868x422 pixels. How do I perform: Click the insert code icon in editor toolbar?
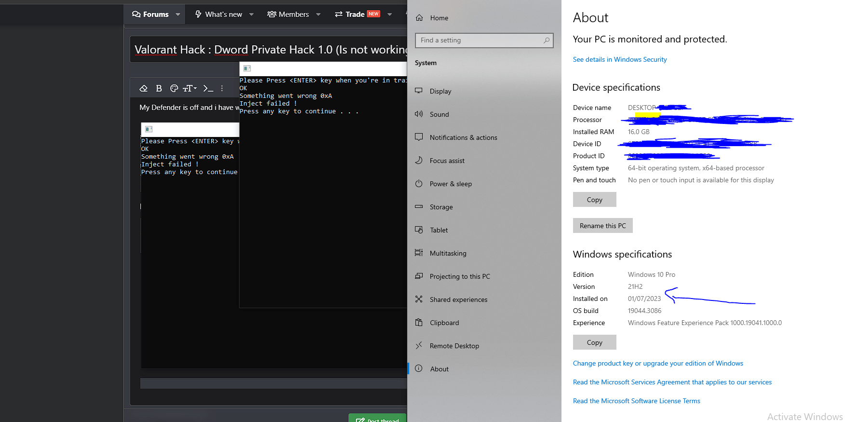tap(208, 88)
